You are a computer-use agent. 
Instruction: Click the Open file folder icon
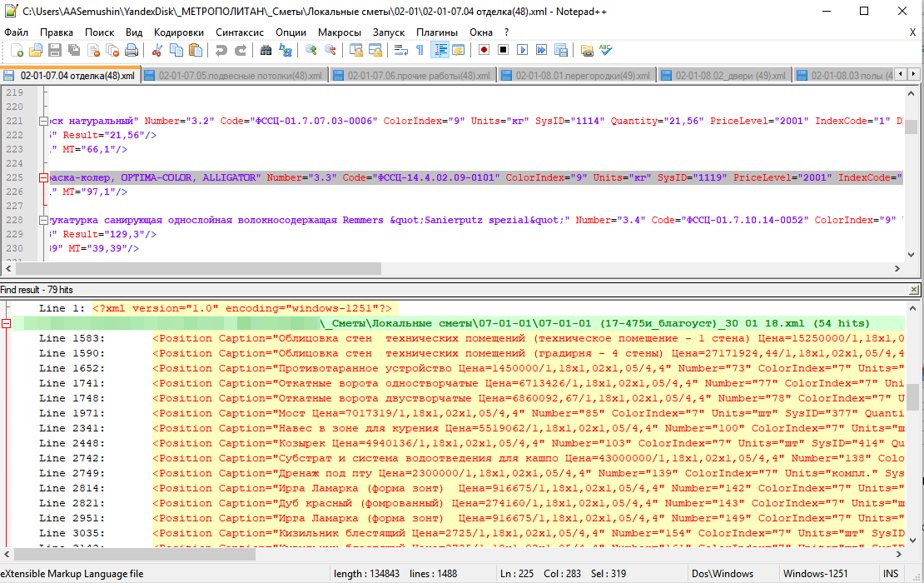[x=37, y=50]
